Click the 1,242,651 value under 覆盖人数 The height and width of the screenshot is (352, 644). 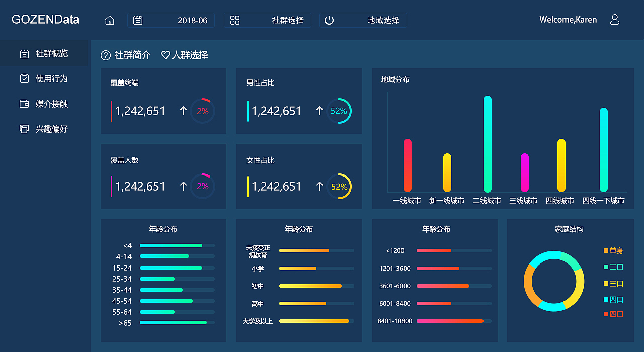point(140,186)
